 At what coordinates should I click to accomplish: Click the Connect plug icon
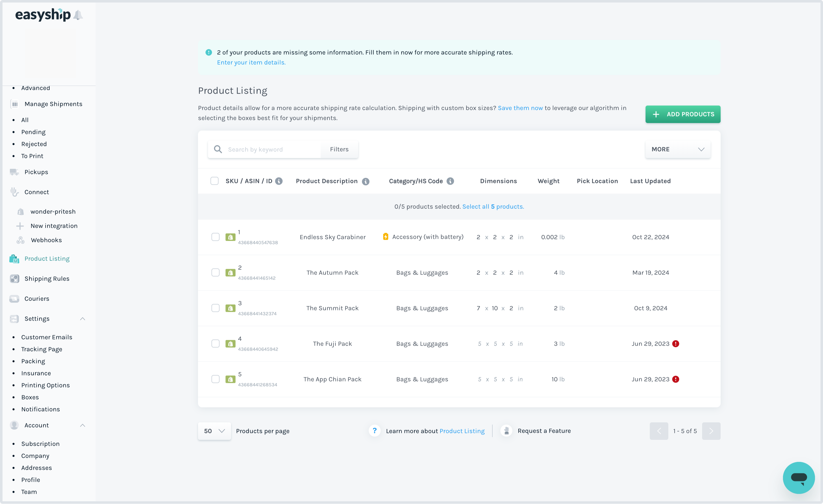pos(14,192)
